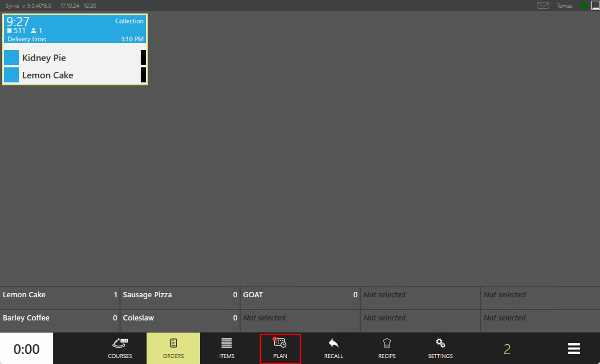The image size is (600, 364).
Task: Open the Items list view
Action: point(227,348)
